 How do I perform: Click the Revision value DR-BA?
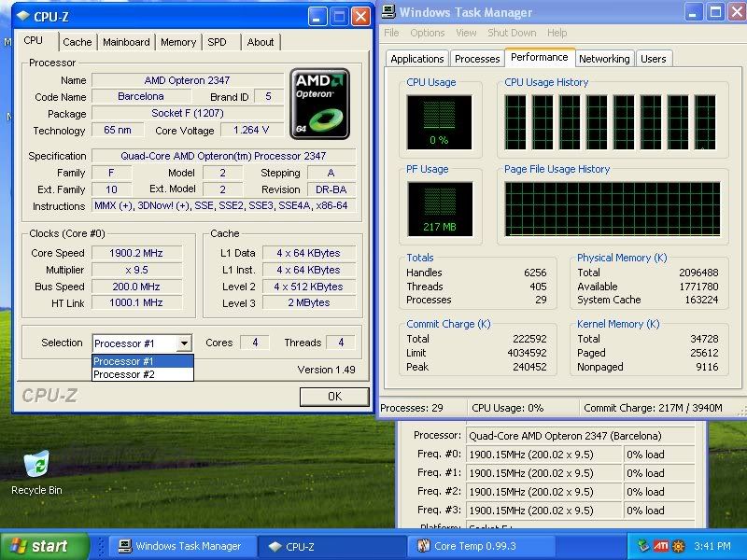coord(331,189)
